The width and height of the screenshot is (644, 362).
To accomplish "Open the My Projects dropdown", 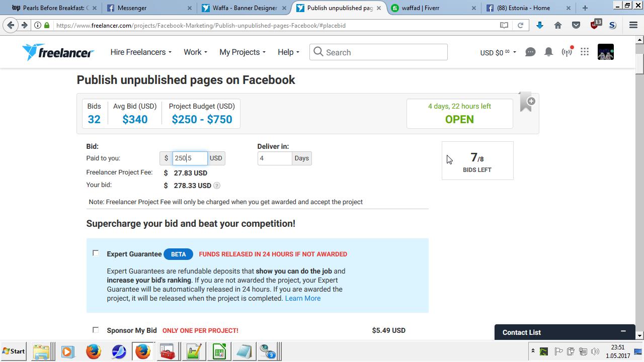I will [243, 52].
